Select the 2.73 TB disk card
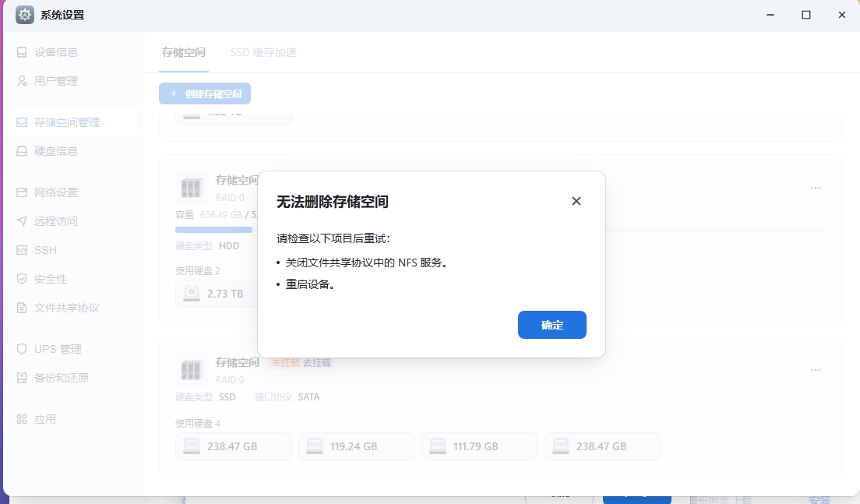The image size is (860, 504). (x=217, y=294)
